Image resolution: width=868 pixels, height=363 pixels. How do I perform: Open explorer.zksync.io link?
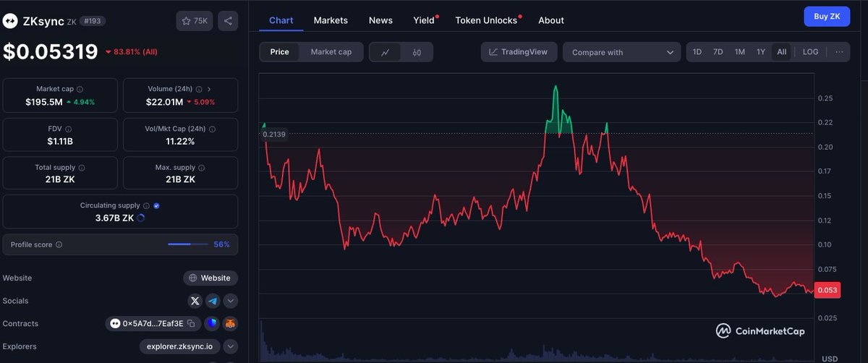tap(179, 346)
